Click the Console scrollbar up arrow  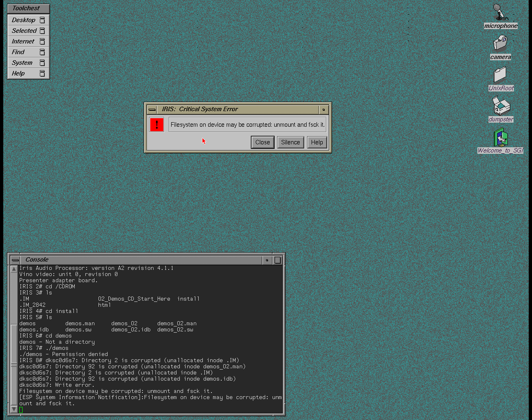(x=14, y=269)
